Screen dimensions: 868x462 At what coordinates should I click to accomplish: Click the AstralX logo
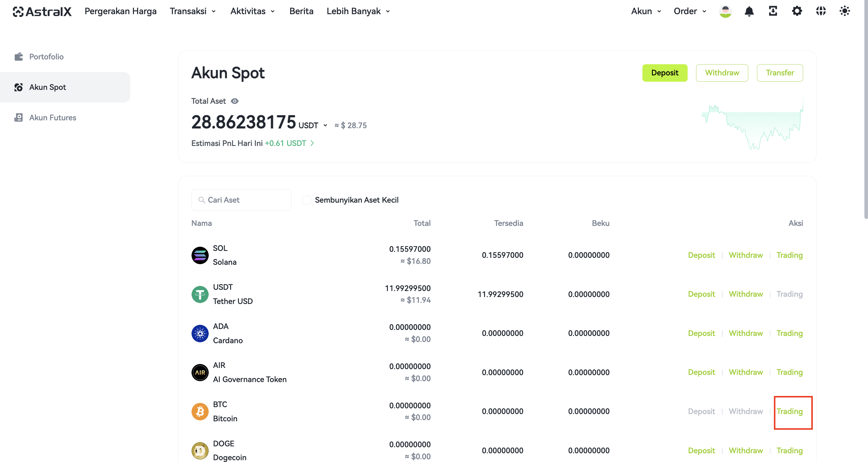(42, 11)
